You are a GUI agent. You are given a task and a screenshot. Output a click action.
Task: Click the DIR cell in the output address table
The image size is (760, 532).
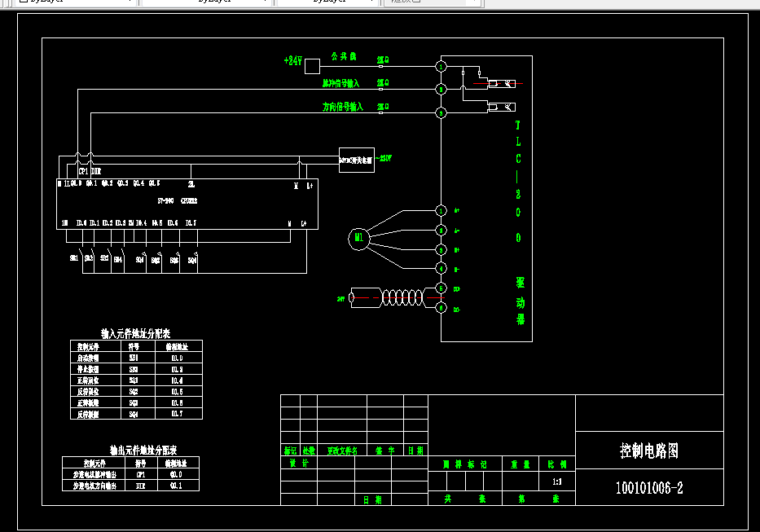tap(141, 486)
